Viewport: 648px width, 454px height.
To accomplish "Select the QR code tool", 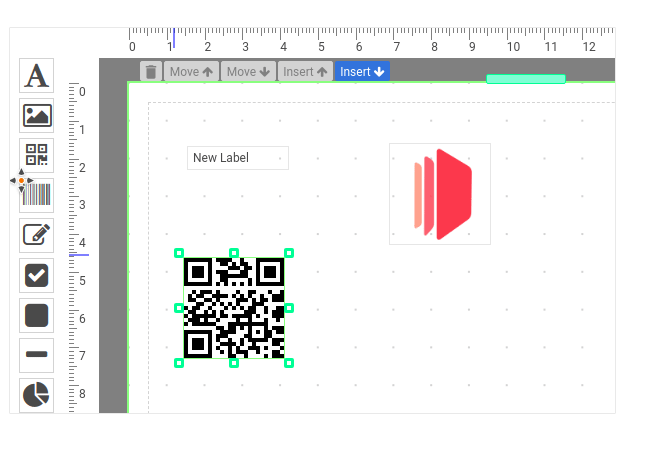I will coord(36,155).
